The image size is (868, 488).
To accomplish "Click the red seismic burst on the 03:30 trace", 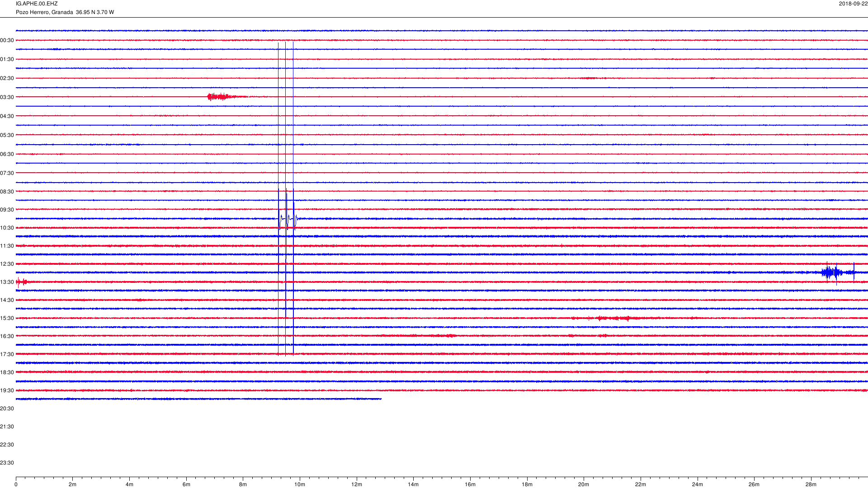I will click(x=221, y=96).
